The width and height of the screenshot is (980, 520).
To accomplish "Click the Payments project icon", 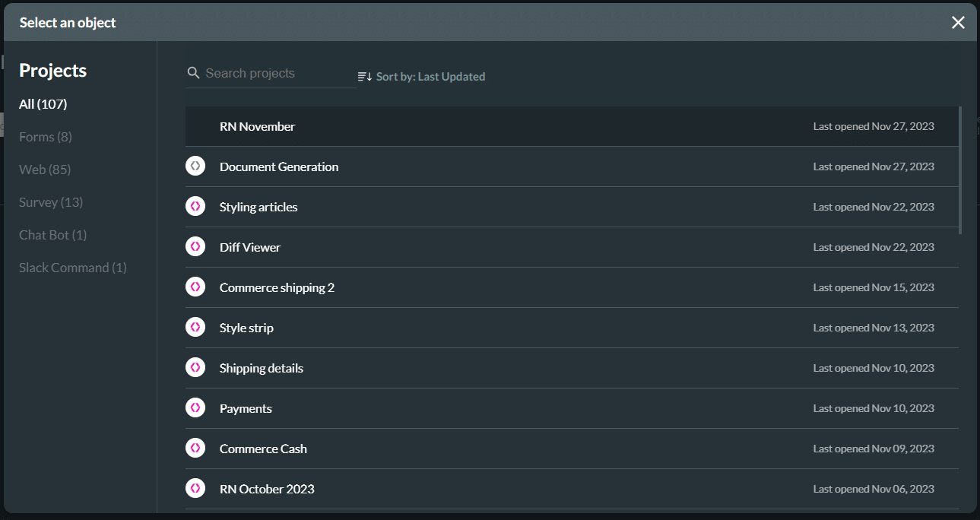I will pos(195,407).
